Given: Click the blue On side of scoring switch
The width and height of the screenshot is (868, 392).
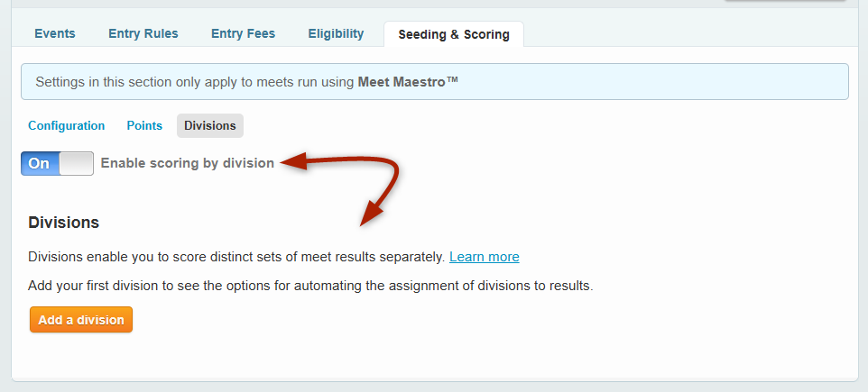Looking at the screenshot, I should pos(40,163).
